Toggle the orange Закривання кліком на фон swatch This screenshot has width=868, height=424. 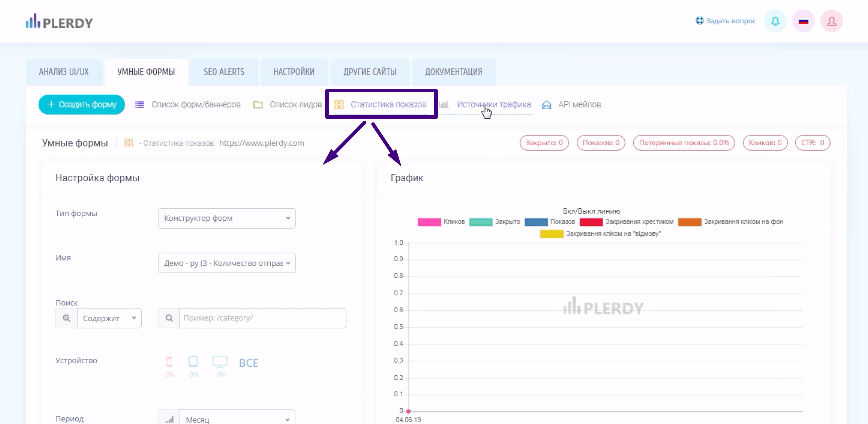pyautogui.click(x=690, y=222)
